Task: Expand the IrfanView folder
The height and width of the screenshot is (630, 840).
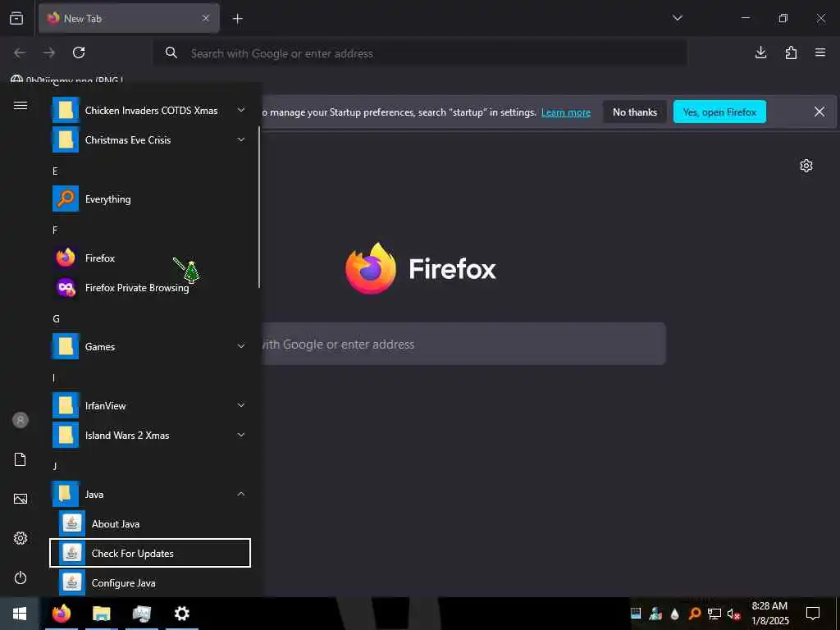Action: tap(150, 405)
